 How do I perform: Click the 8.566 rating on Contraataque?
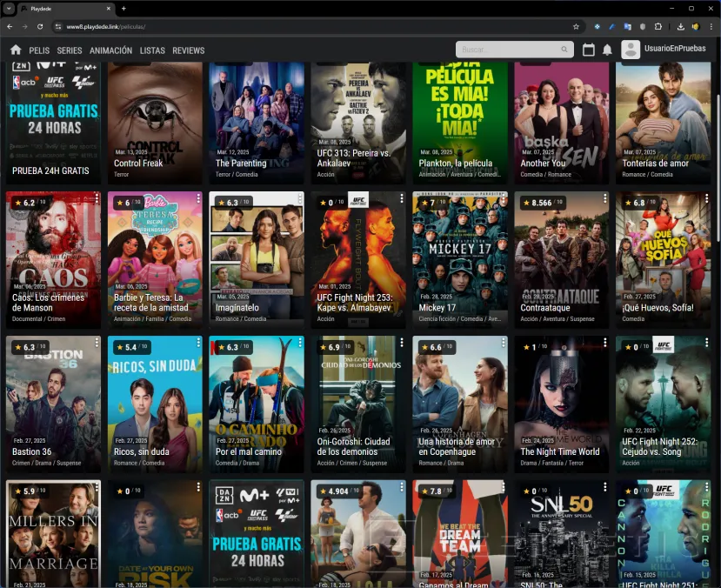pyautogui.click(x=542, y=203)
